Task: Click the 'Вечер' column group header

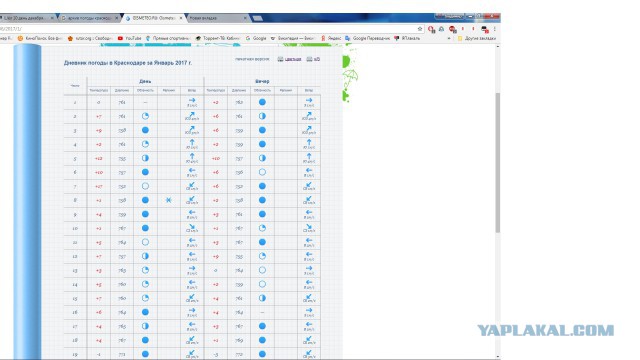Action: pyautogui.click(x=262, y=81)
